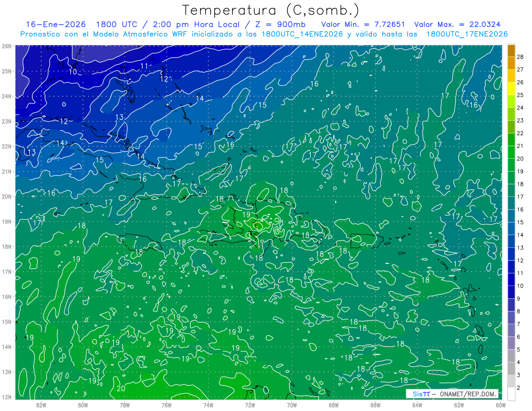Screen dimensions: 532x411
Task: Click the '62W' longitude label
Action: coord(459,405)
